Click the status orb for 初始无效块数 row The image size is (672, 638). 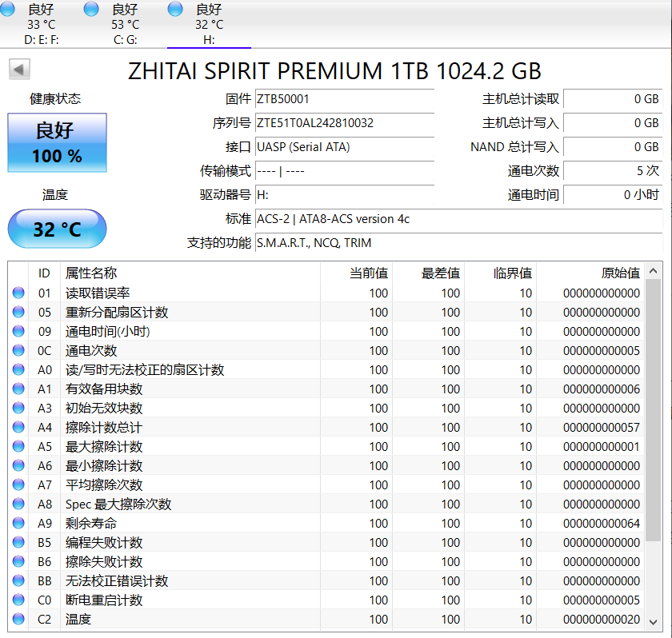(18, 408)
